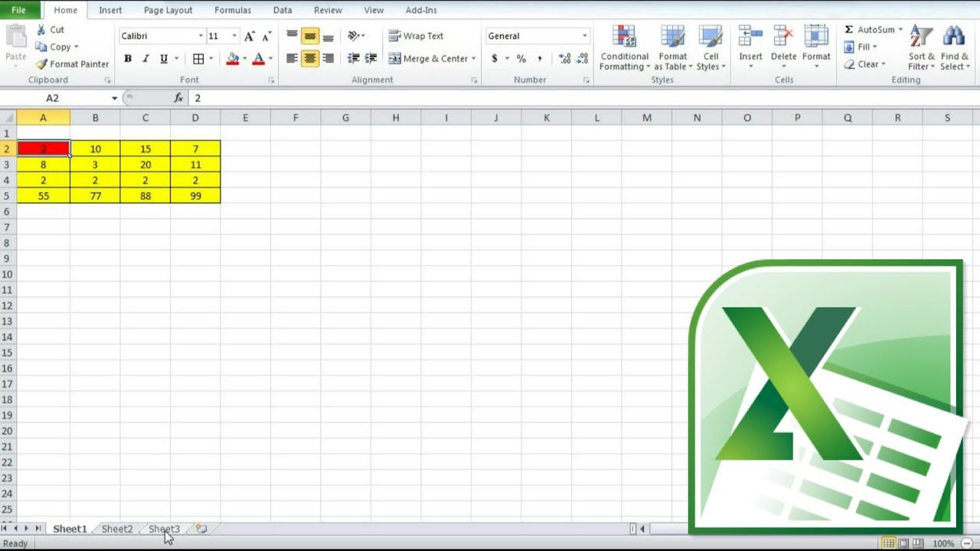This screenshot has width=980, height=551.
Task: Apply Accounting dollar number format
Action: tap(495, 59)
